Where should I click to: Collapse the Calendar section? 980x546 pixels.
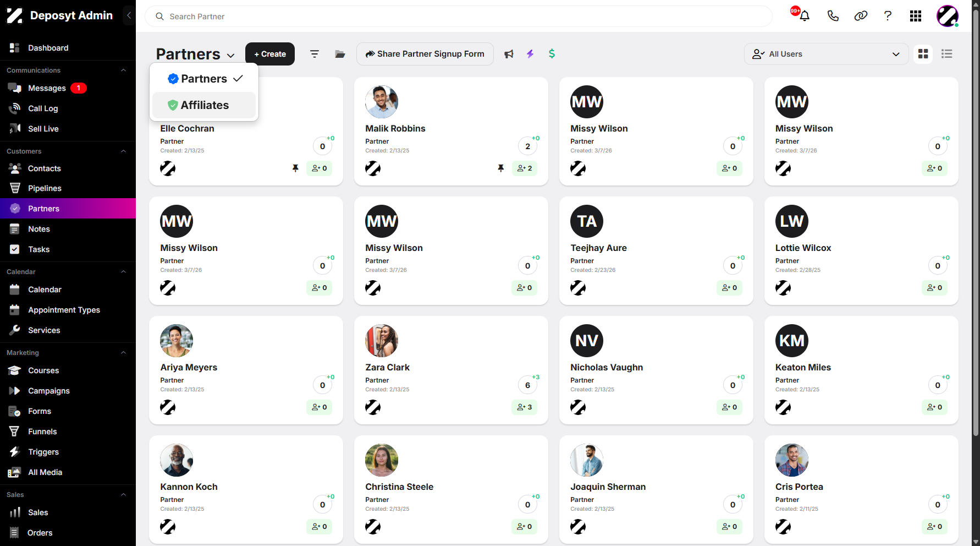(123, 272)
